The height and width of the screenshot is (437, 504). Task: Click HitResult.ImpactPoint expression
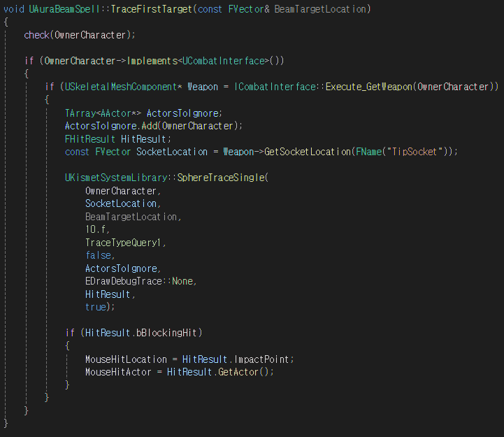tap(236, 359)
